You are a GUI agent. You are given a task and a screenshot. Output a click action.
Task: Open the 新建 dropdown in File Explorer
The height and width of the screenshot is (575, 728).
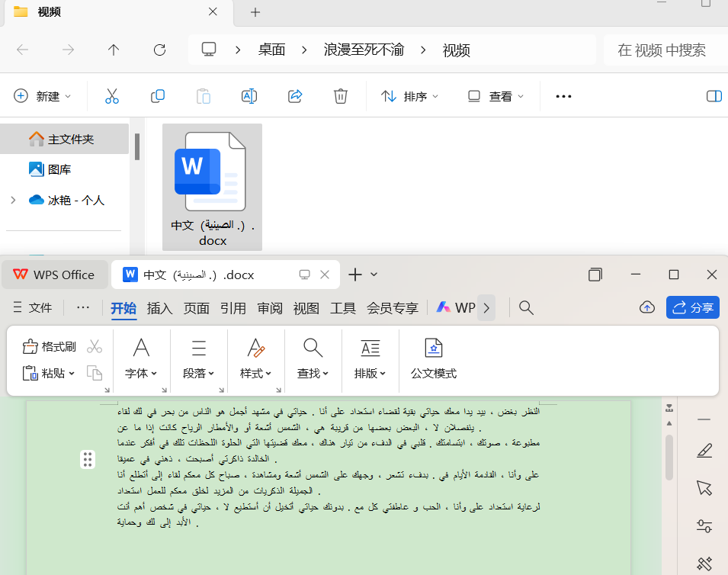pos(42,96)
